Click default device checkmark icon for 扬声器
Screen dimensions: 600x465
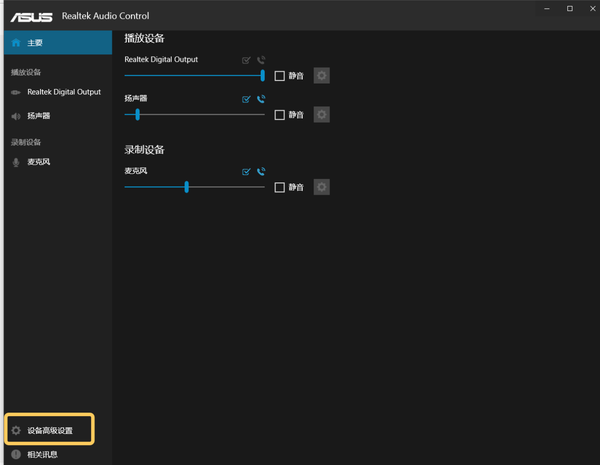click(246, 99)
